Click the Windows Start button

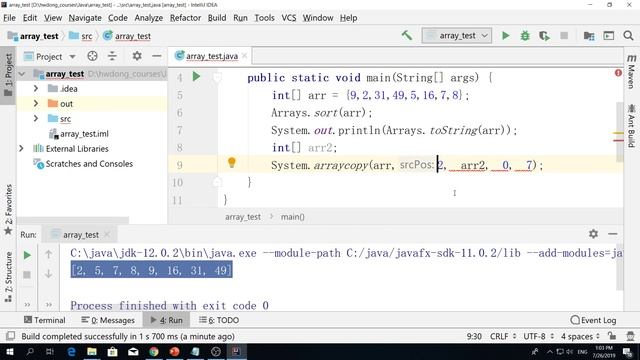9,351
